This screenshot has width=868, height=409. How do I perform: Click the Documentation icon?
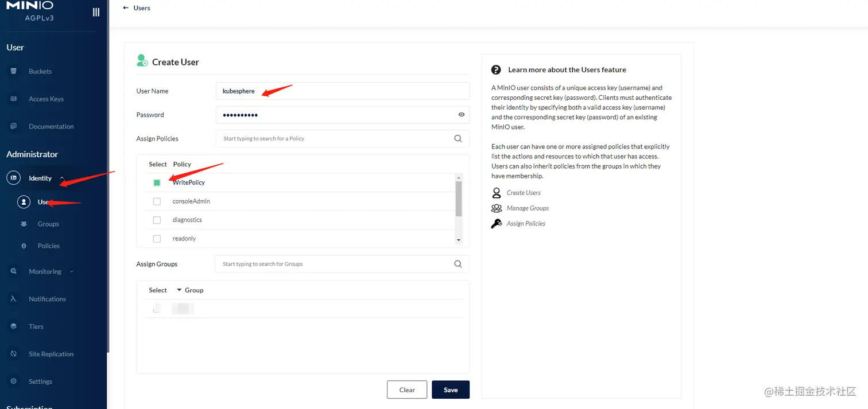[13, 126]
